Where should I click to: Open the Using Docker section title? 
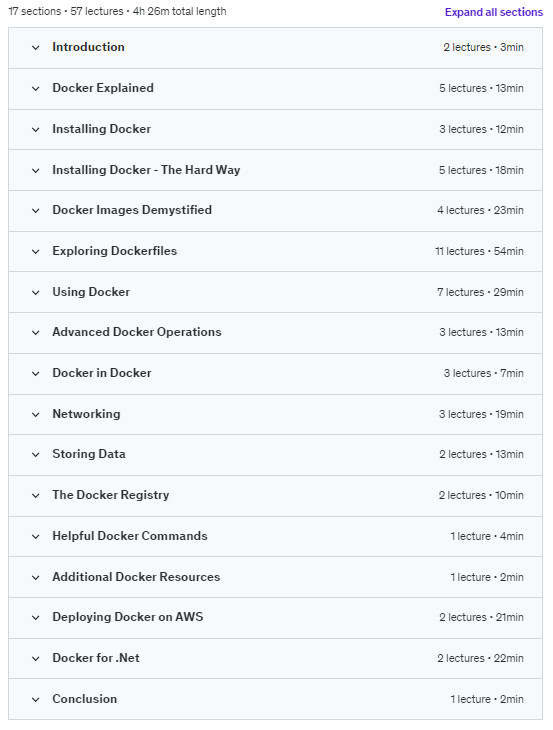pos(91,292)
